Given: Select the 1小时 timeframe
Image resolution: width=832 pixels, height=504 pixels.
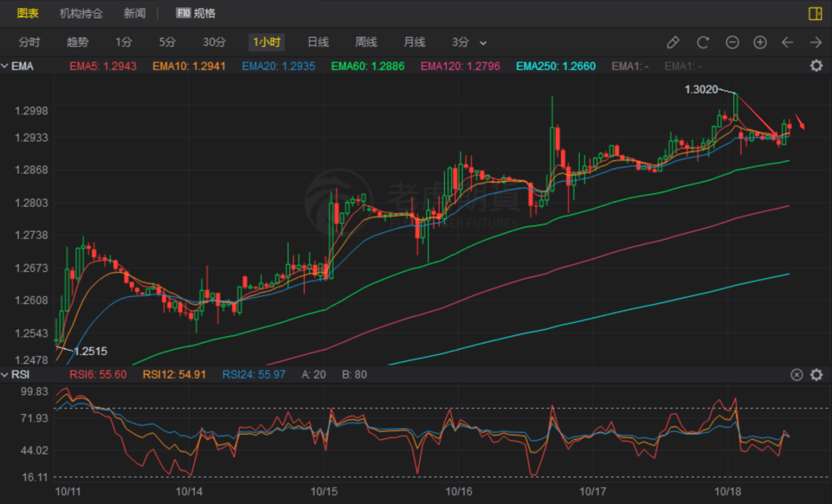Looking at the screenshot, I should tap(267, 42).
